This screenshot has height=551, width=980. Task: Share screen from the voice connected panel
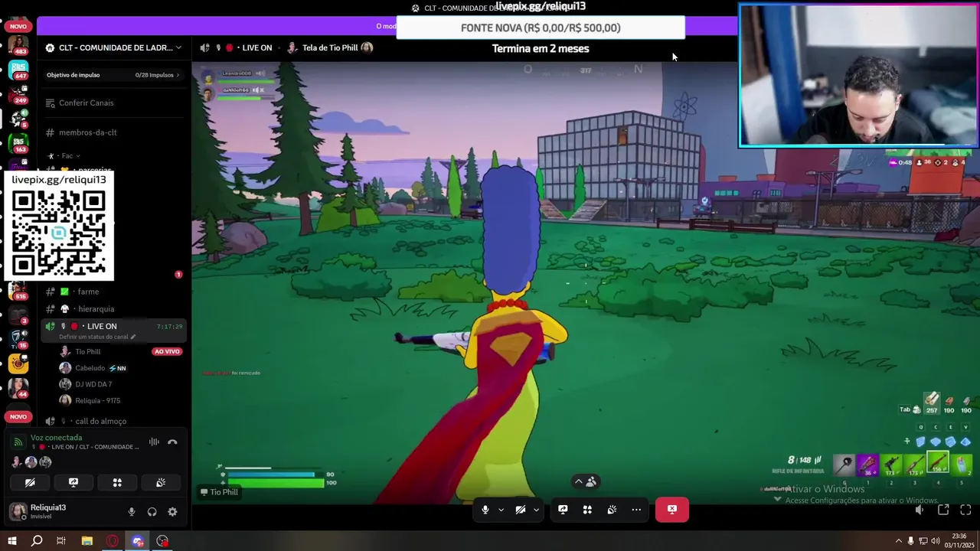pyautogui.click(x=73, y=483)
